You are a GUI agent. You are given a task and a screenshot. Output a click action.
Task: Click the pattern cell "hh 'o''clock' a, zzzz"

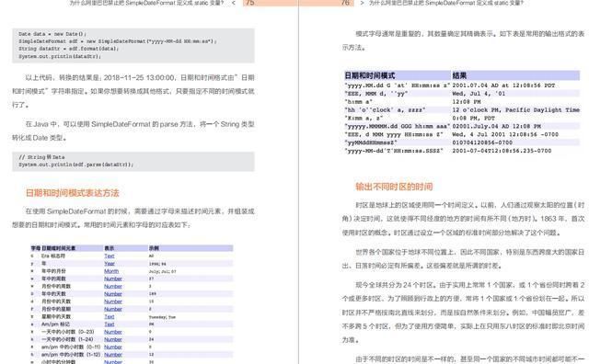pos(385,110)
